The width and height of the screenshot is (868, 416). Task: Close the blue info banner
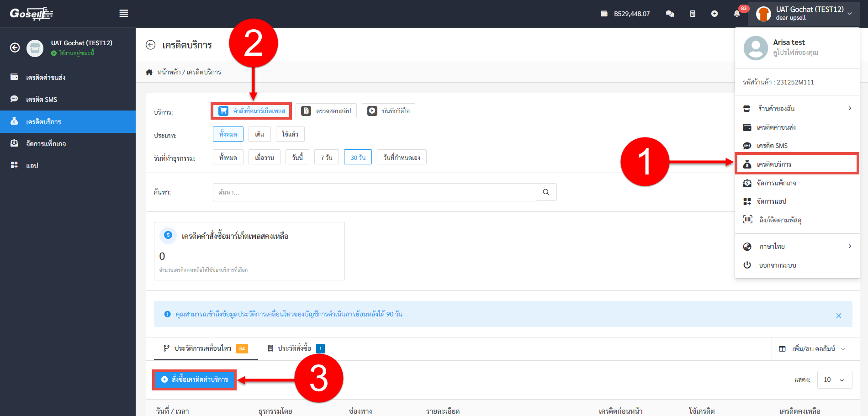point(838,316)
